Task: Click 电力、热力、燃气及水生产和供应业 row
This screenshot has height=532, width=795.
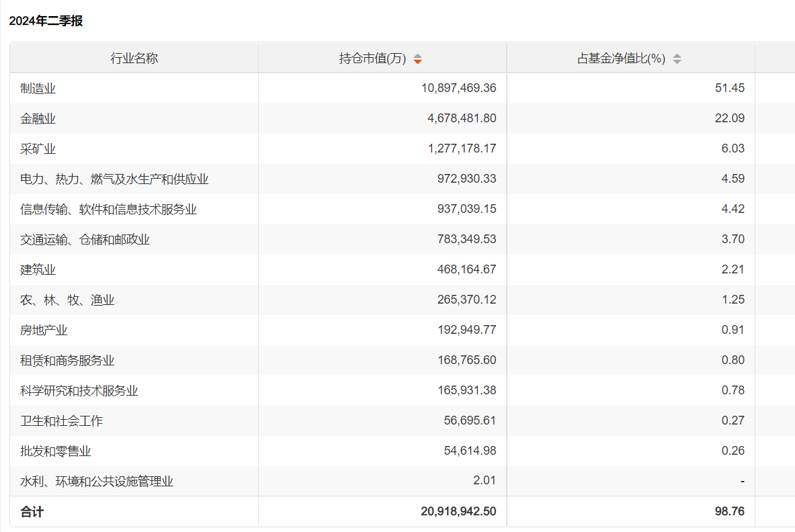Action: pyautogui.click(x=114, y=179)
